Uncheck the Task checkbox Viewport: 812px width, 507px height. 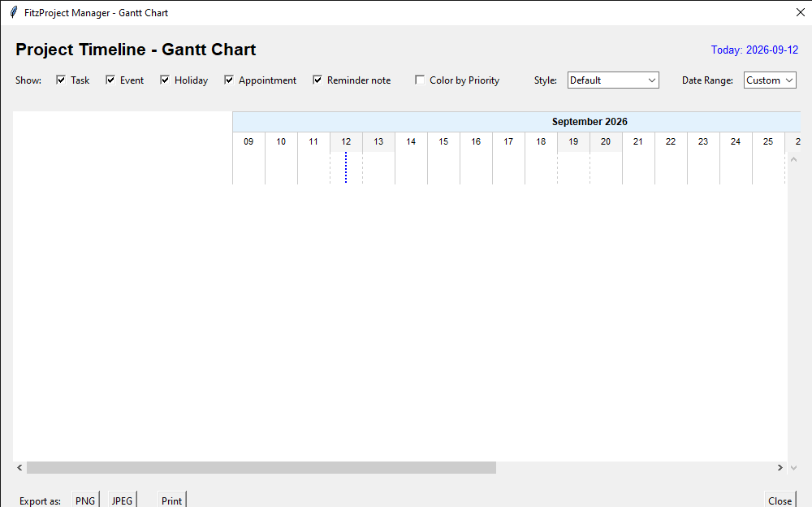(61, 80)
